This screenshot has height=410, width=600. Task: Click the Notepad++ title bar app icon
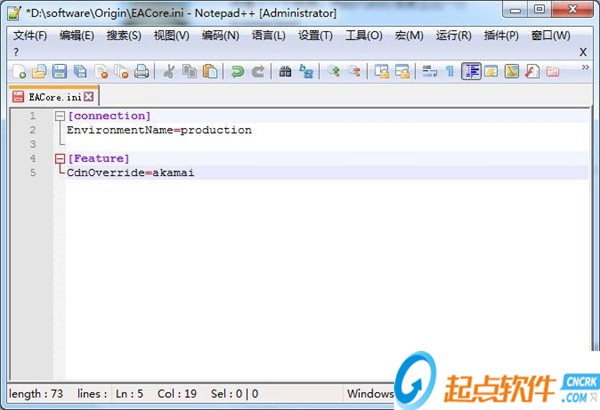[x=15, y=13]
